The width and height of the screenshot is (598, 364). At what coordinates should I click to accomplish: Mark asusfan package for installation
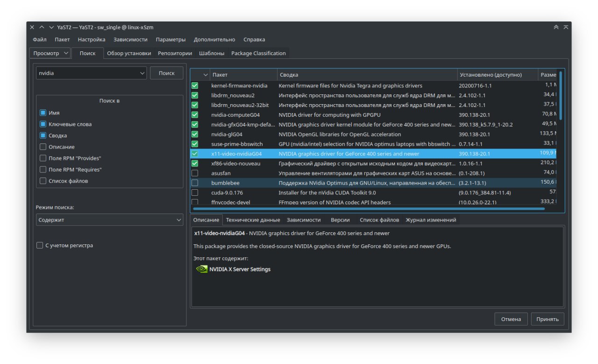pos(195,173)
